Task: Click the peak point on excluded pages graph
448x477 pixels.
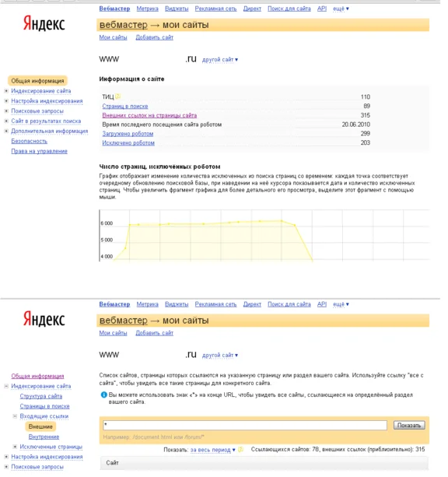Action: [282, 221]
